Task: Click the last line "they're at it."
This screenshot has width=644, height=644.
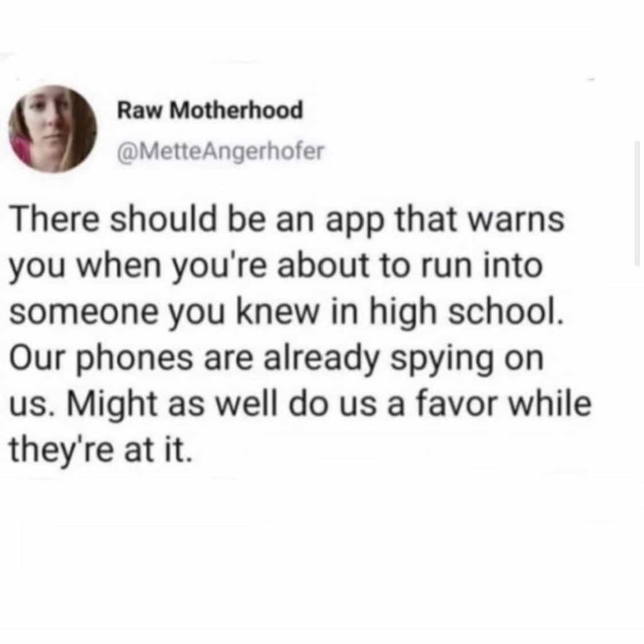Action: pyautogui.click(x=101, y=450)
